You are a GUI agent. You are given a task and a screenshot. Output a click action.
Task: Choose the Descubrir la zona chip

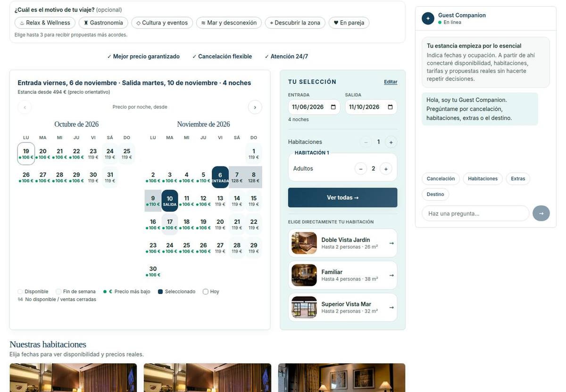coord(295,23)
